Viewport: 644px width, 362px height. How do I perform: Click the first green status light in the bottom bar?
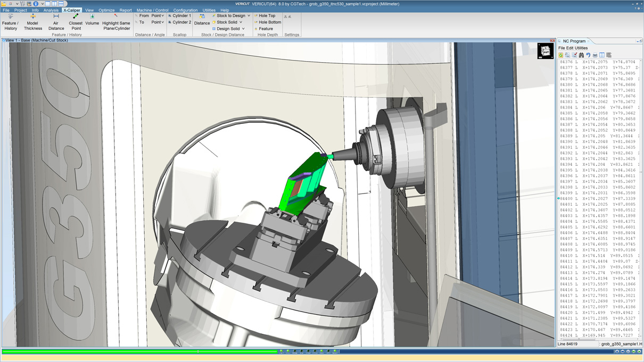coord(281,351)
